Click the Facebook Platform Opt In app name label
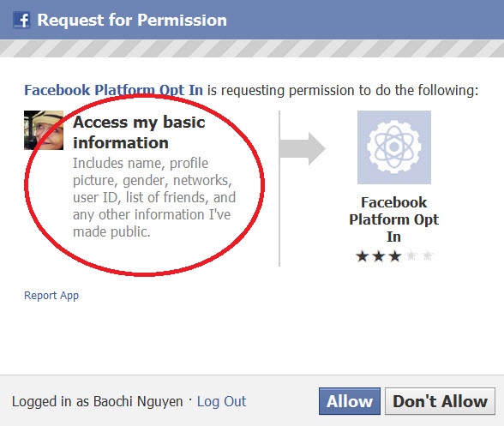 click(x=393, y=219)
